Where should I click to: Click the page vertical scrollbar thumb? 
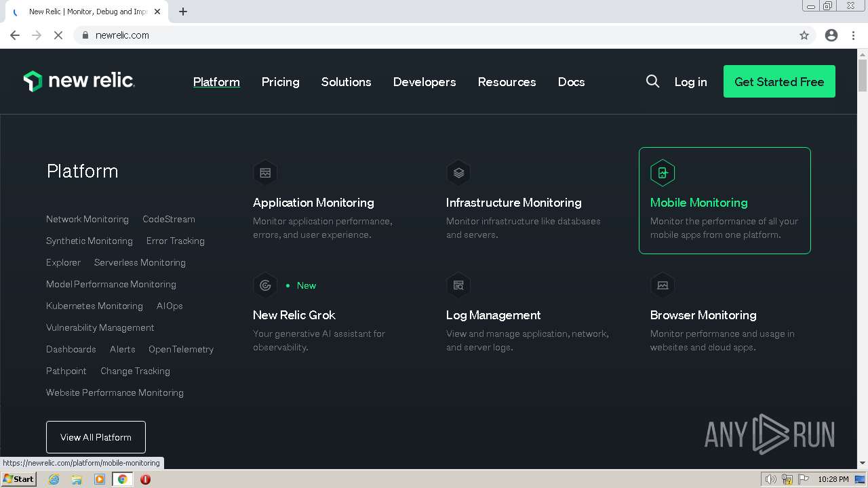(x=863, y=75)
